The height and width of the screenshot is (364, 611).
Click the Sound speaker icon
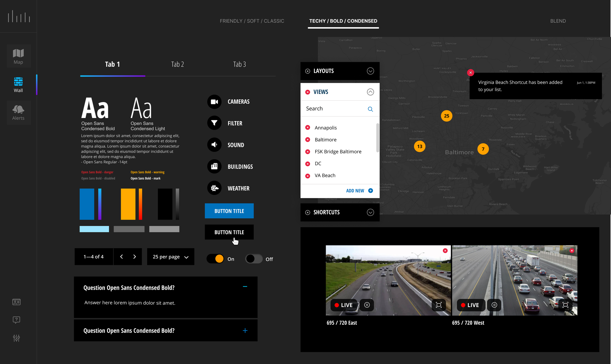(214, 145)
